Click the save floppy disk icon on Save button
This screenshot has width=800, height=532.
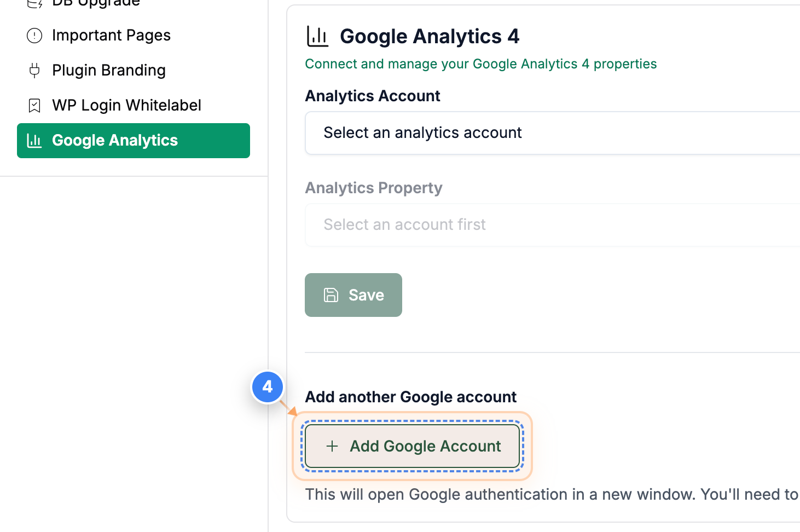click(331, 295)
